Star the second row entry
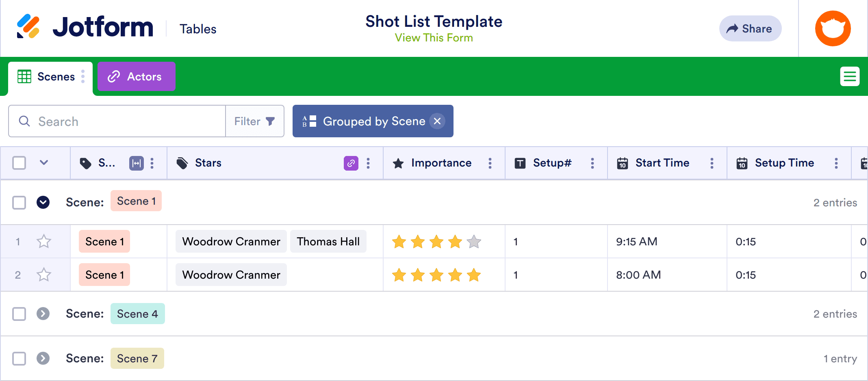Image resolution: width=868 pixels, height=381 pixels. (44, 275)
